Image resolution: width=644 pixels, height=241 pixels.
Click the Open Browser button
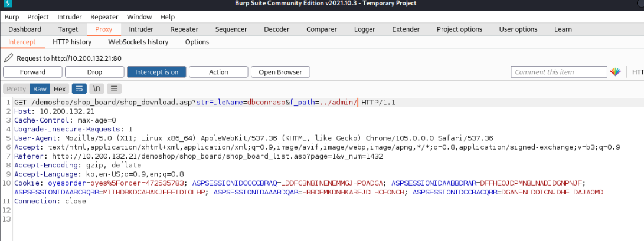280,72
